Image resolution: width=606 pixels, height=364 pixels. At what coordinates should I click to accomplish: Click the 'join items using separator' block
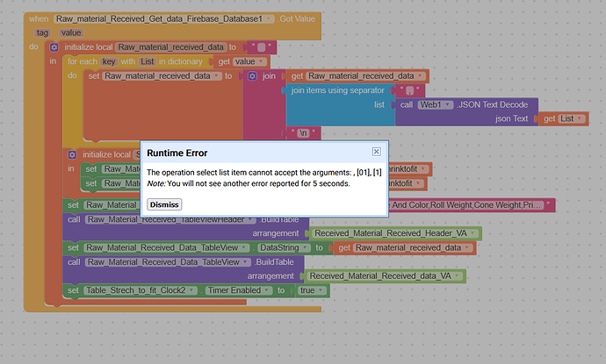338,90
